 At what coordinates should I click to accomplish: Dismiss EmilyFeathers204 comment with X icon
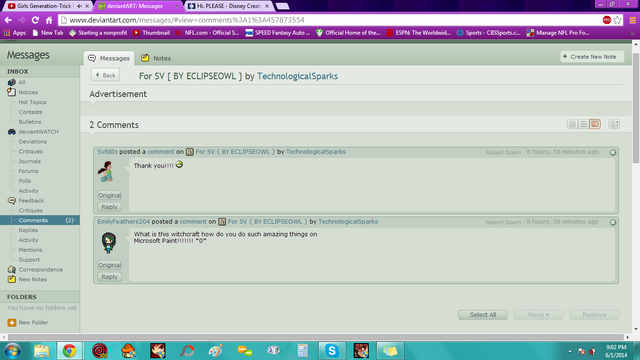(x=613, y=222)
